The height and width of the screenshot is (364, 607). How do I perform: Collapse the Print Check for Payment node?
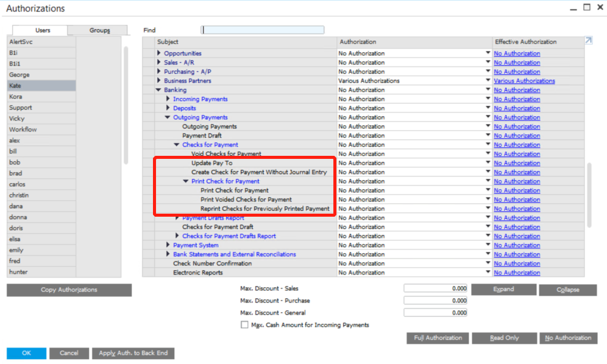coord(186,181)
